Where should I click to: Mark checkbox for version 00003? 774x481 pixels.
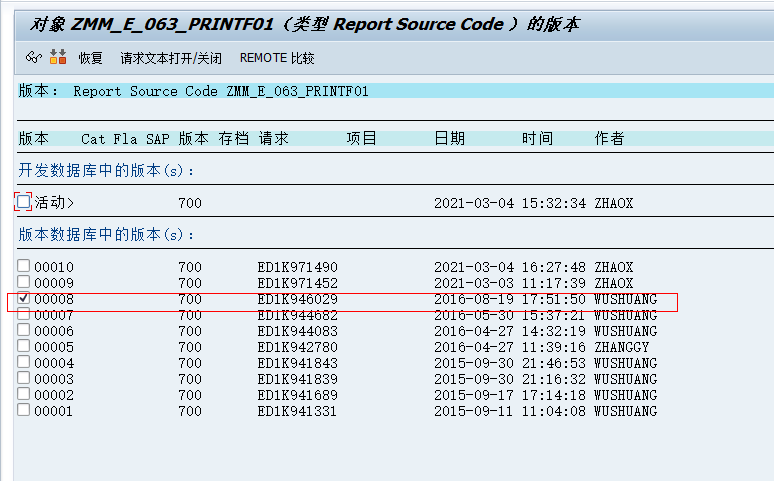pyautogui.click(x=23, y=378)
